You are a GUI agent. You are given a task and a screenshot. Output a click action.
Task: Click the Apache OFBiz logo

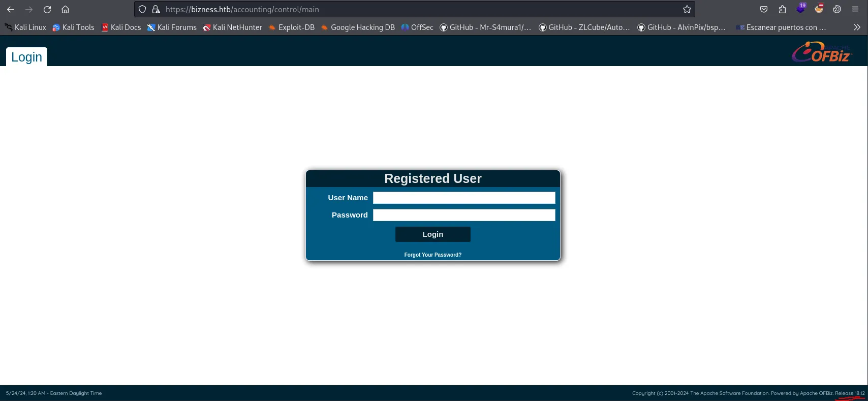point(822,52)
